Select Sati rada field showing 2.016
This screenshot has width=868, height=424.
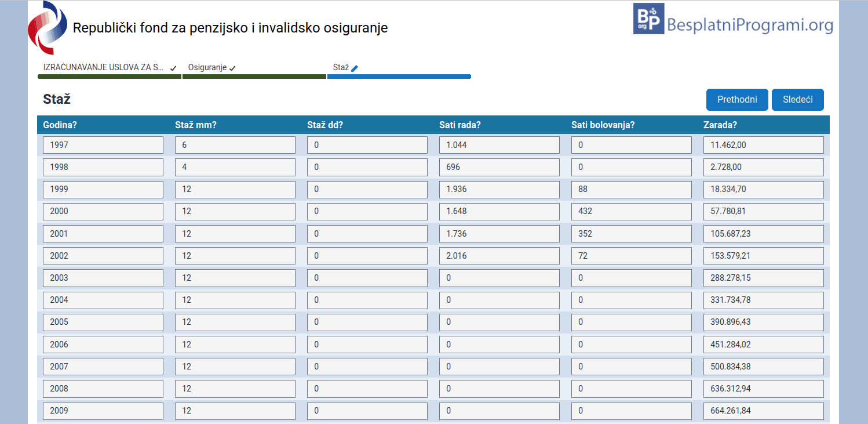click(499, 256)
